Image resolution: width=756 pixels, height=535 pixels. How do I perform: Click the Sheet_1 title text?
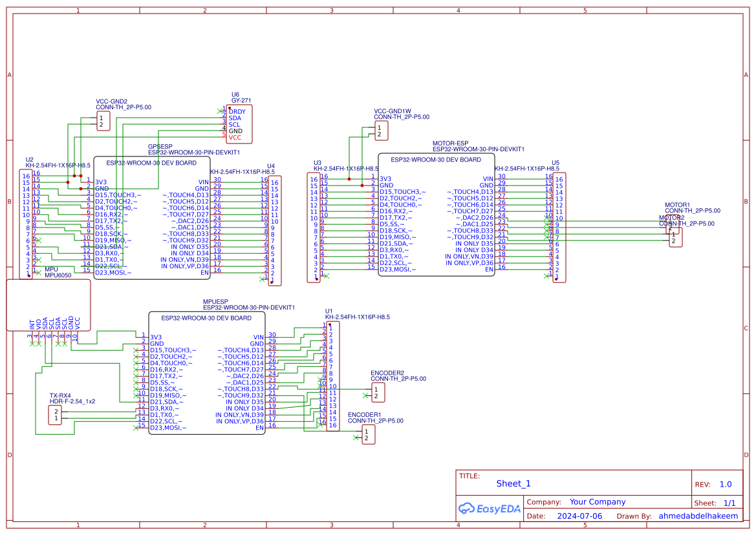click(x=513, y=483)
